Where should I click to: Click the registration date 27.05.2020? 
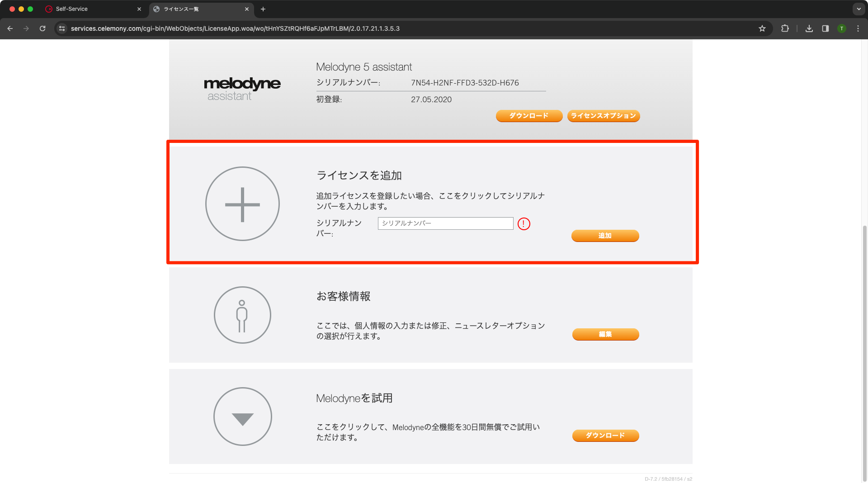coord(431,99)
